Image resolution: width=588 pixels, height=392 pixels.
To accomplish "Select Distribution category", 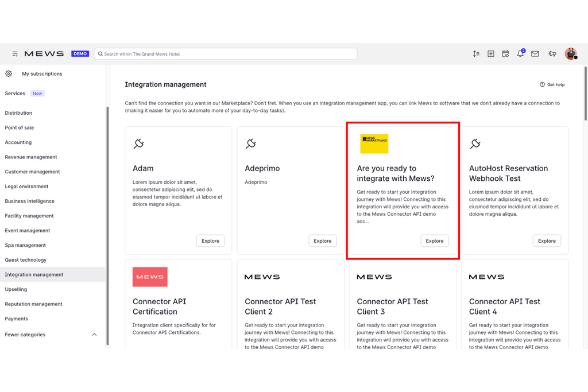I will 18,113.
